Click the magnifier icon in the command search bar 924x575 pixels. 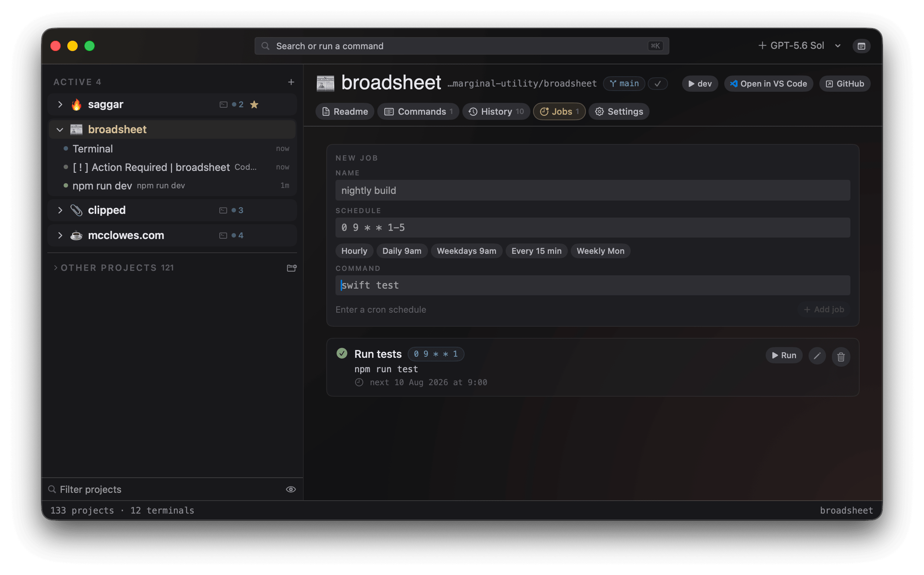(266, 46)
